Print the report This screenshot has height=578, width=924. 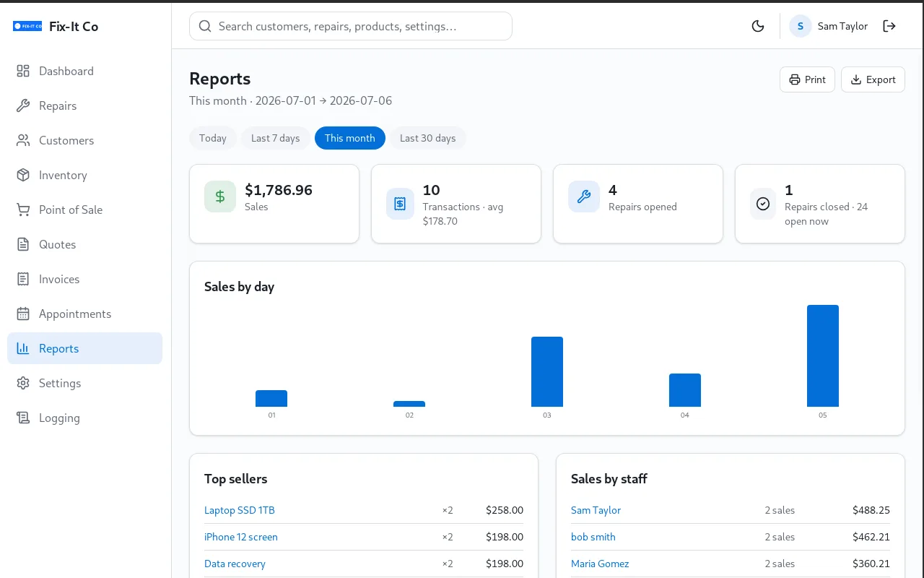pos(807,79)
